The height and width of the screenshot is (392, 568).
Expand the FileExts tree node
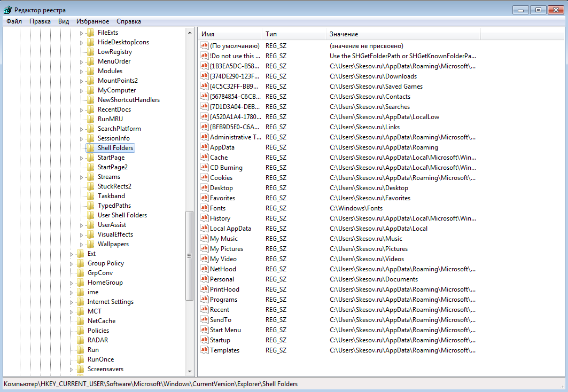tap(82, 33)
